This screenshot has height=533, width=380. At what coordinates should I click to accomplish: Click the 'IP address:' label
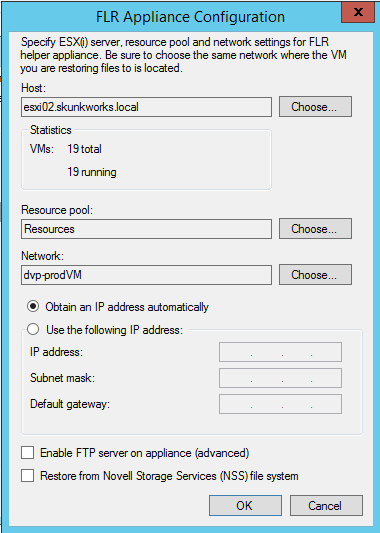pos(56,352)
